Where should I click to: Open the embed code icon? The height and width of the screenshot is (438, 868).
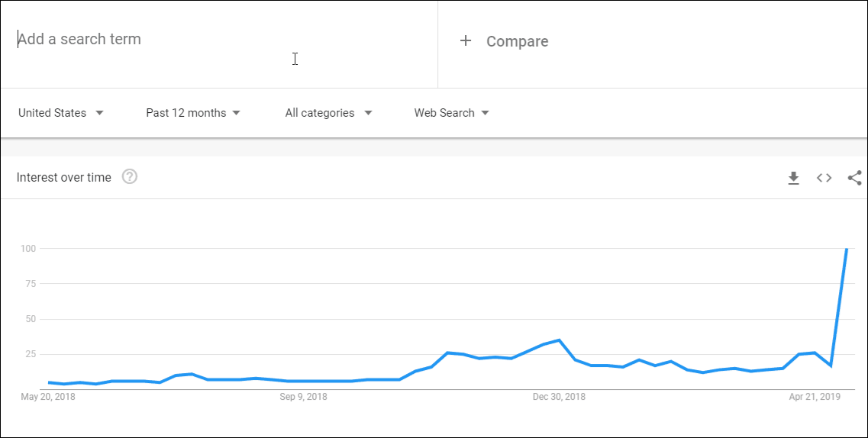coord(824,178)
